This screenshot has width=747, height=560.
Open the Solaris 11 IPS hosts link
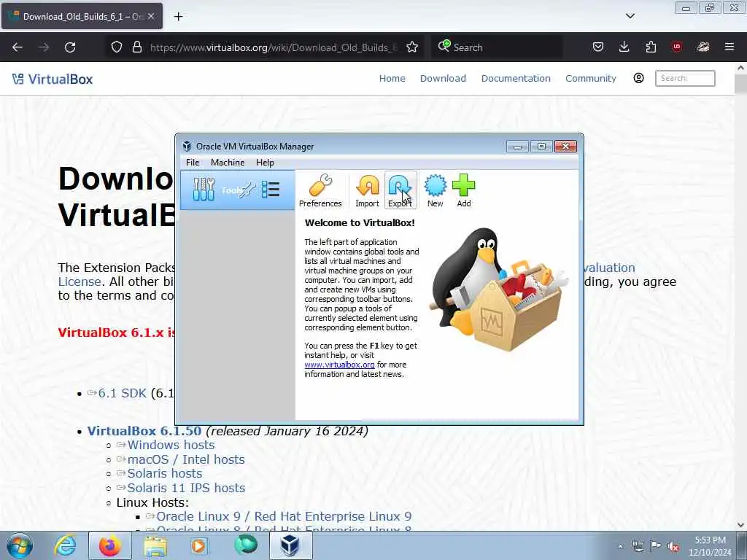pyautogui.click(x=186, y=488)
